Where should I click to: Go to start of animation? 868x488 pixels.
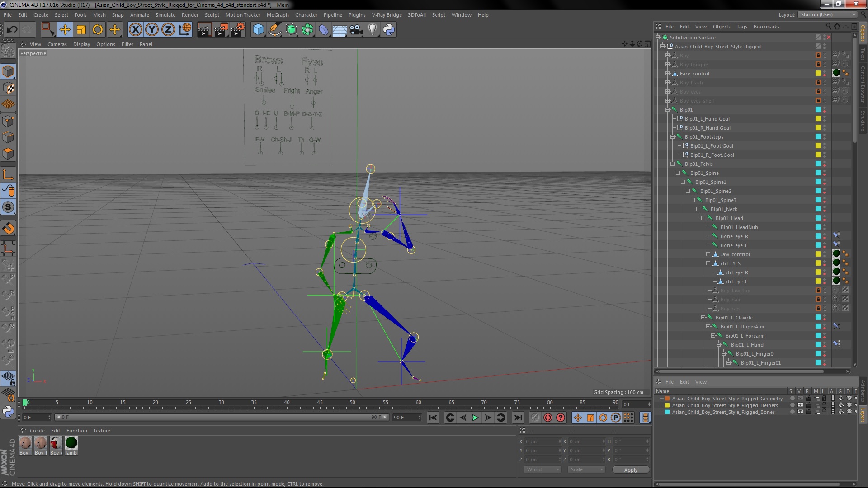[433, 418]
